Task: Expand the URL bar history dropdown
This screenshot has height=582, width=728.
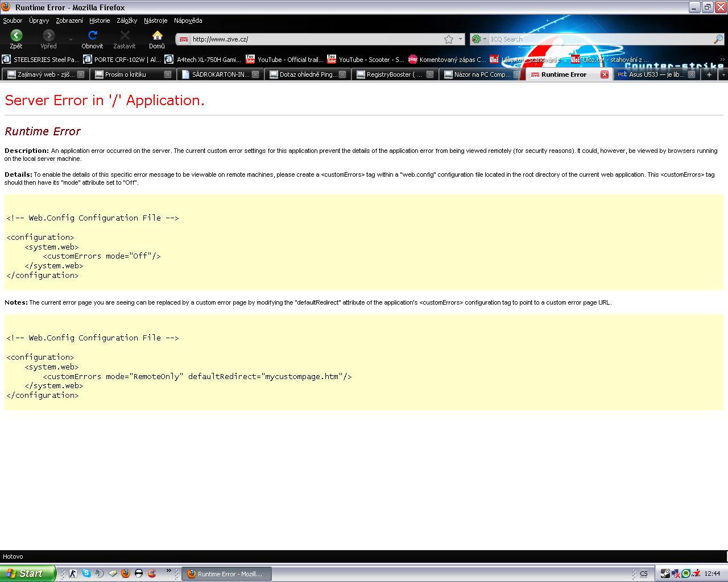Action: pyautogui.click(x=460, y=39)
